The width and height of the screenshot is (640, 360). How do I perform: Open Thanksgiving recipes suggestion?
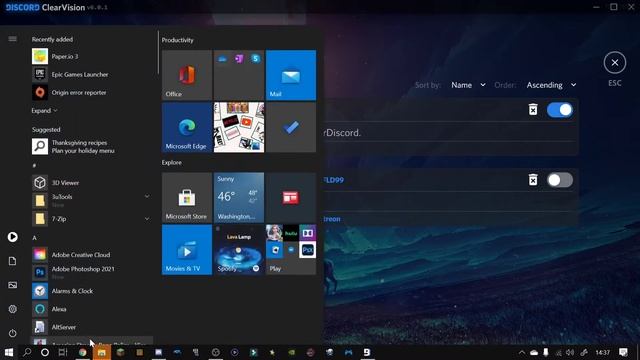pos(92,147)
